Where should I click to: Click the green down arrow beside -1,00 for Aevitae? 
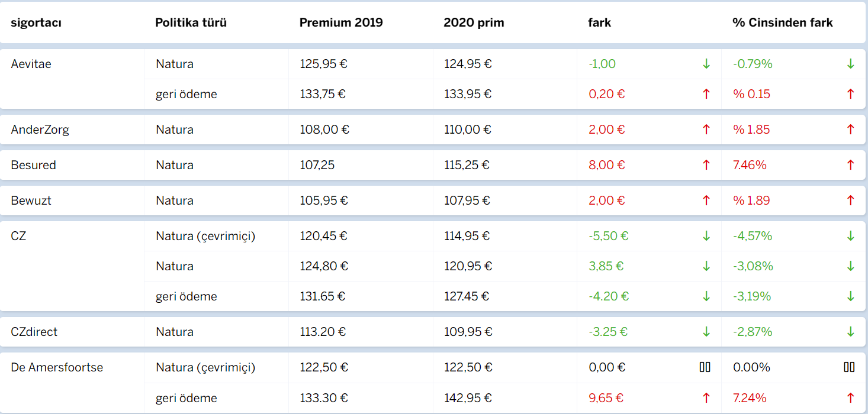pyautogui.click(x=706, y=64)
